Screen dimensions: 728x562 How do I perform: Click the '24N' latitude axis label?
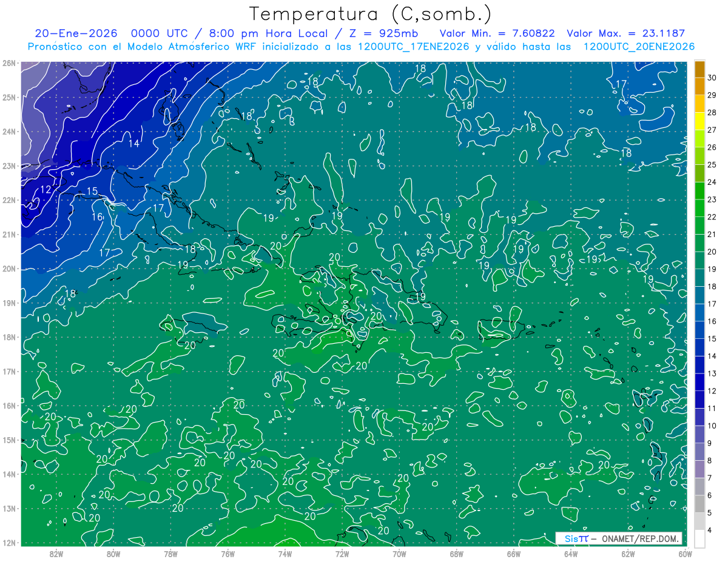[8, 132]
